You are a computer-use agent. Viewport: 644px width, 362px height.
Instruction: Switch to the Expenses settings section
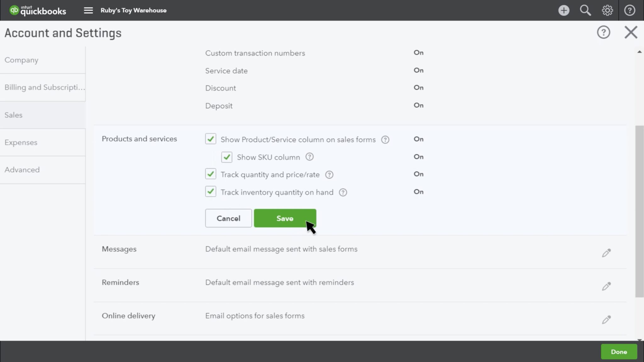point(21,142)
